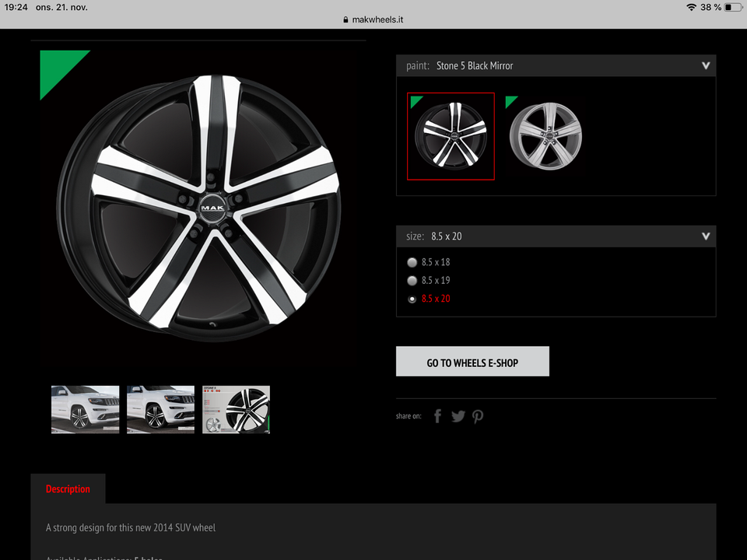This screenshot has width=747, height=560.
Task: Tap the 38 % battery percentage
Action: (x=710, y=7)
